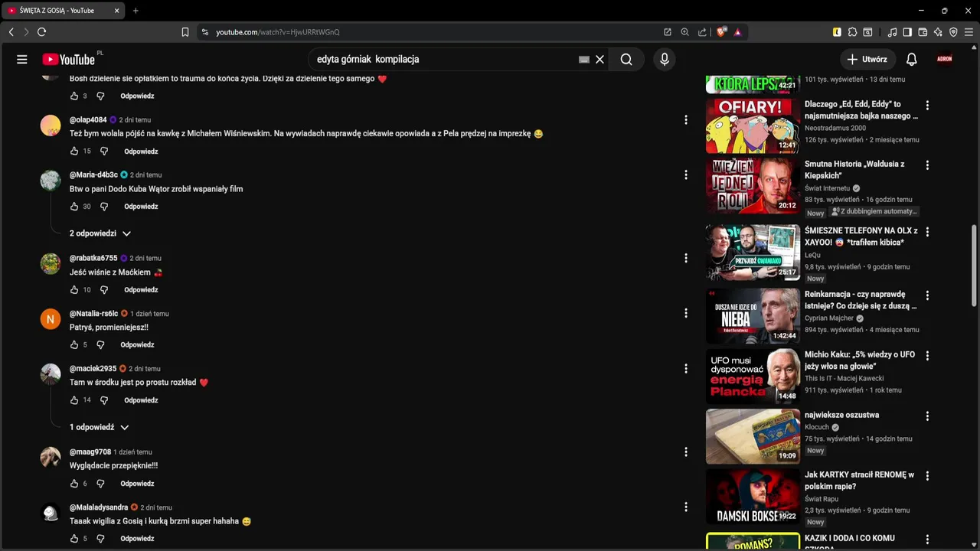Open the Cyprian Majcher channel link

pyautogui.click(x=830, y=318)
